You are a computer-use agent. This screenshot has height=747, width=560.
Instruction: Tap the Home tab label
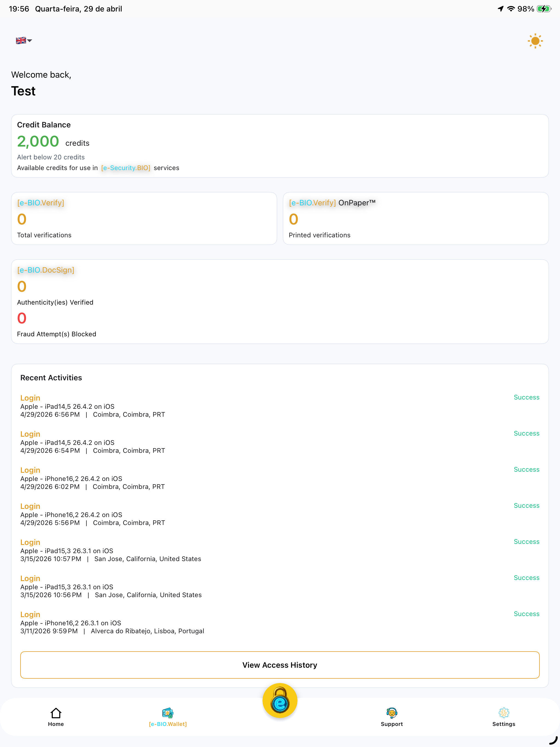[56, 724]
